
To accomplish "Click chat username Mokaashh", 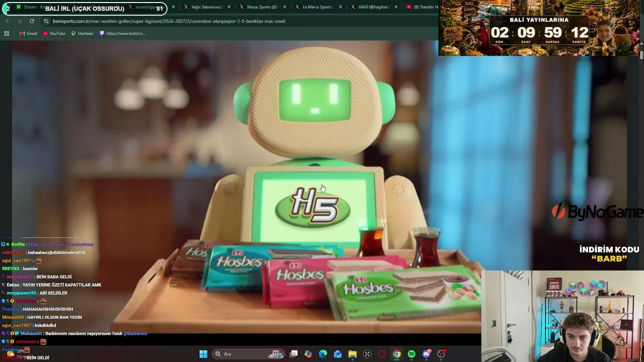I will click(31, 333).
